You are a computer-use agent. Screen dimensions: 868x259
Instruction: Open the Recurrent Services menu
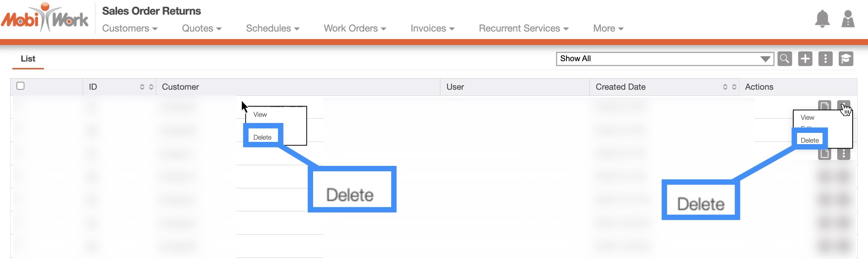523,29
